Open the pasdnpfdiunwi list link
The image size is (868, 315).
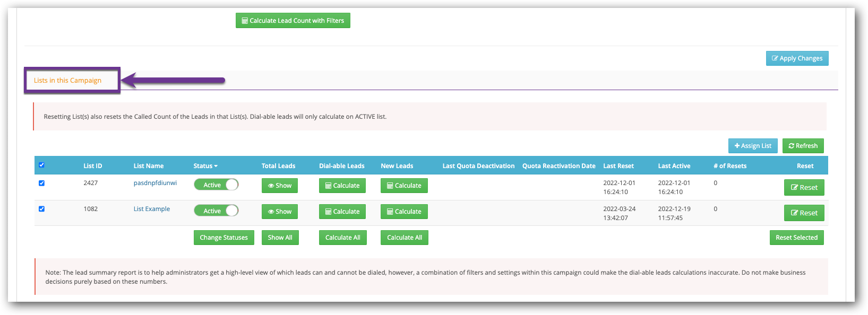tap(155, 183)
